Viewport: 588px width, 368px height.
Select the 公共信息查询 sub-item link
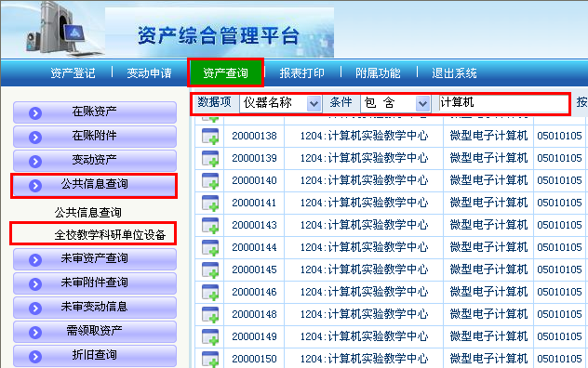coord(88,213)
